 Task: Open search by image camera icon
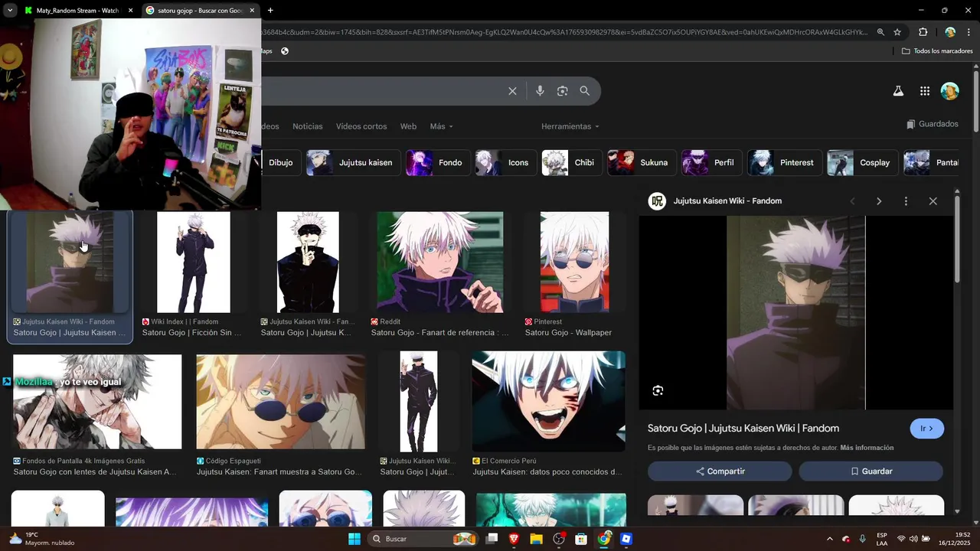tap(562, 91)
